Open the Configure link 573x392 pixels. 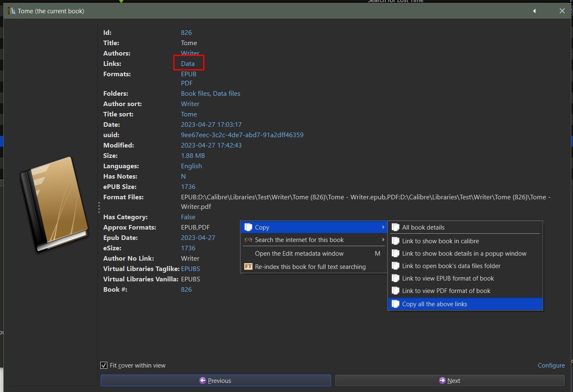[551, 365]
